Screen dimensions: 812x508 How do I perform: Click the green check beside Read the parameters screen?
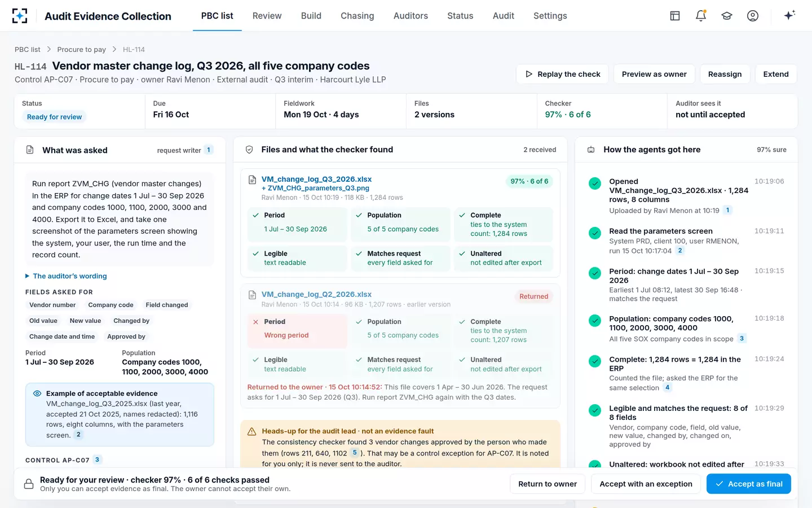(x=595, y=233)
